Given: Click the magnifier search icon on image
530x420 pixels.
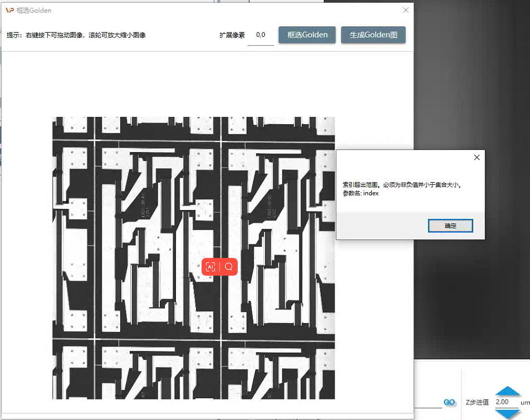Looking at the screenshot, I should (x=229, y=267).
